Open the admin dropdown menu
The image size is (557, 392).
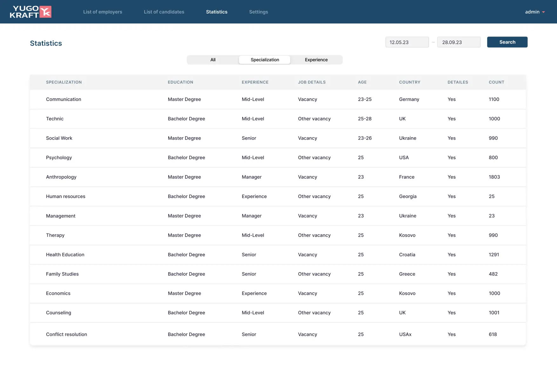click(535, 12)
